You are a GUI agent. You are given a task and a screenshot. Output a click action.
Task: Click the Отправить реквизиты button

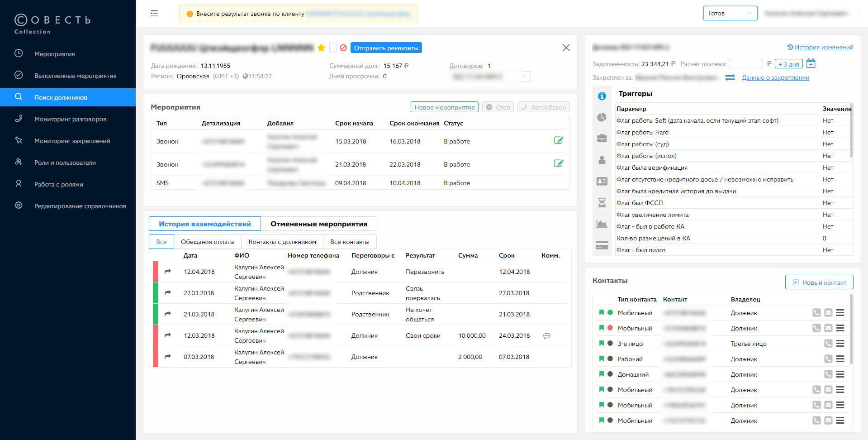pyautogui.click(x=386, y=48)
